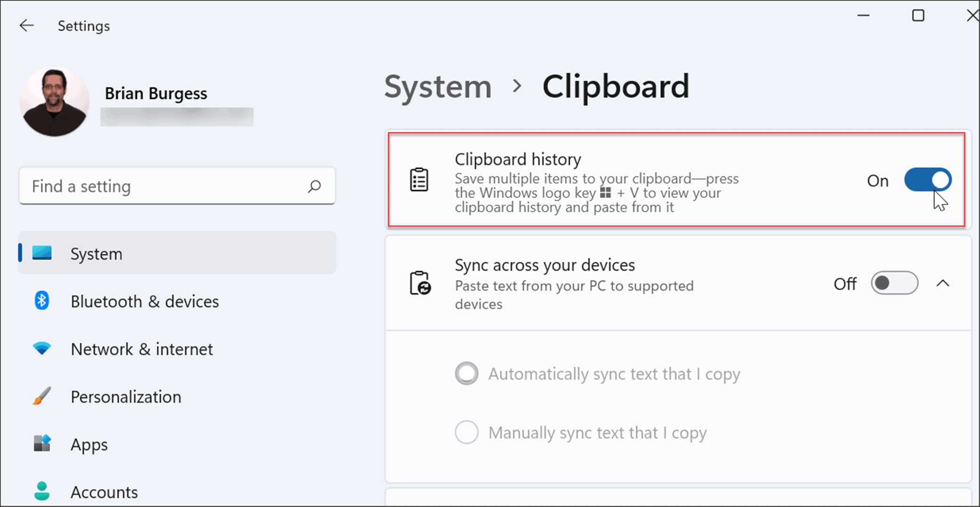Select Automatically sync text that I copy
The width and height of the screenshot is (980, 507).
466,373
